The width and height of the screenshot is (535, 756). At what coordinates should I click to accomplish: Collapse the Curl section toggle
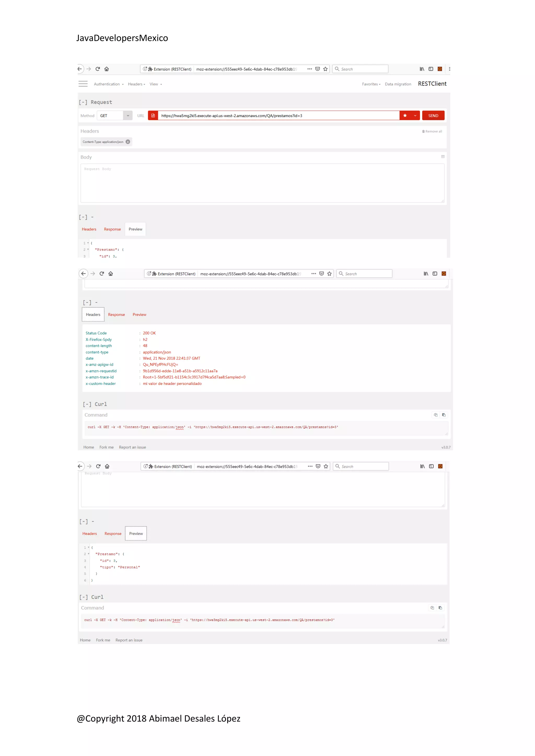point(87,404)
